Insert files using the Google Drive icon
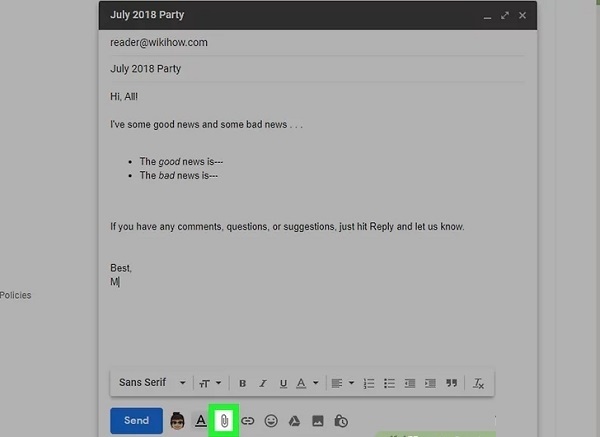This screenshot has width=600, height=437. (294, 421)
